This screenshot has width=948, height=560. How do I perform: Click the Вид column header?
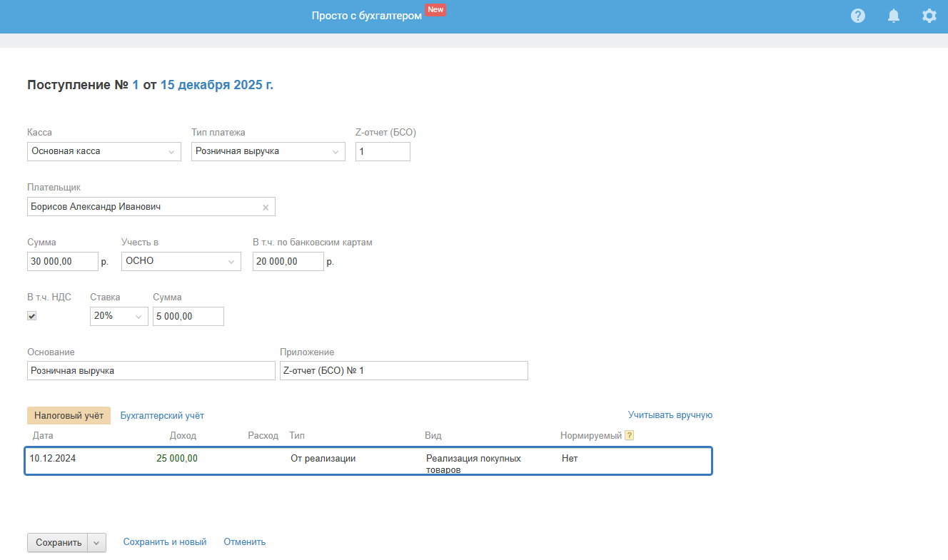click(433, 436)
